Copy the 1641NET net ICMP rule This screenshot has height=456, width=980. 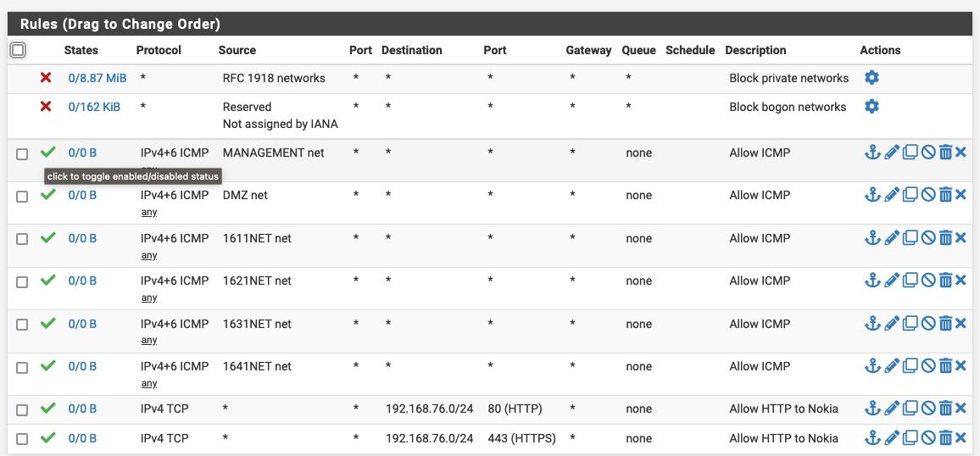[910, 366]
